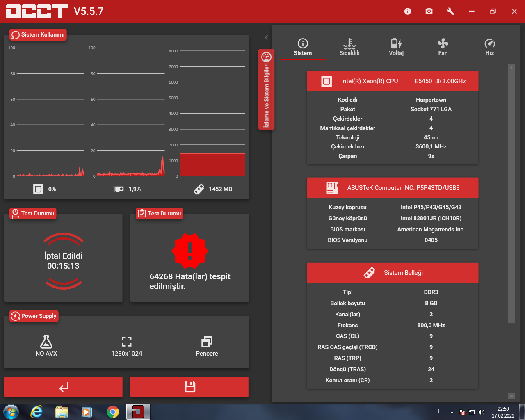This screenshot has height=420, width=525.
Task: Click the scrollbar down arrow in info panel
Action: [x=511, y=396]
